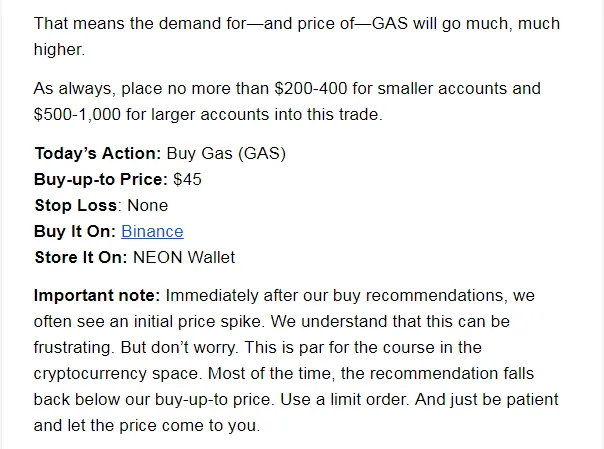Screen dimensions: 604x449
Task: Click the "Buy-up-to Price:" bold label
Action: click(101, 179)
